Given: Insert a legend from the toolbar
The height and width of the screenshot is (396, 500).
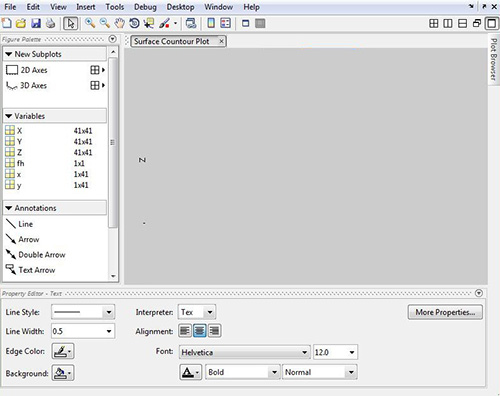Looking at the screenshot, I should point(226,23).
